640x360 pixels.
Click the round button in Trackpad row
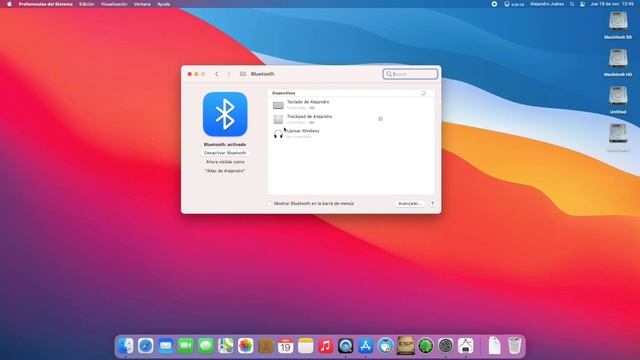(x=380, y=119)
